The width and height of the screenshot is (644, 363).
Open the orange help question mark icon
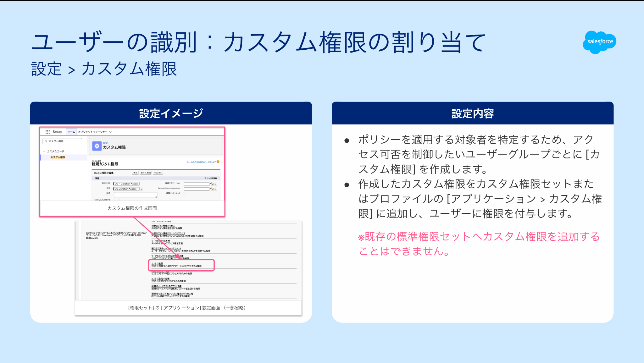[218, 162]
